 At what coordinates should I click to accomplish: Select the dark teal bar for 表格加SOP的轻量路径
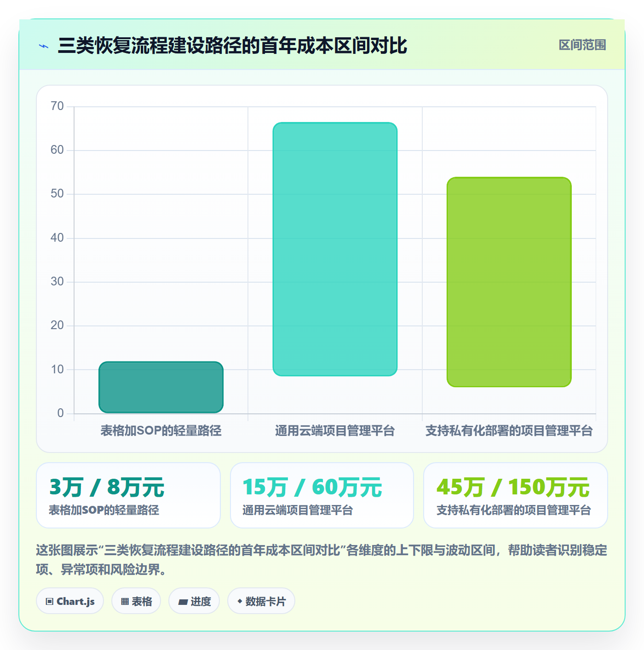tap(161, 387)
